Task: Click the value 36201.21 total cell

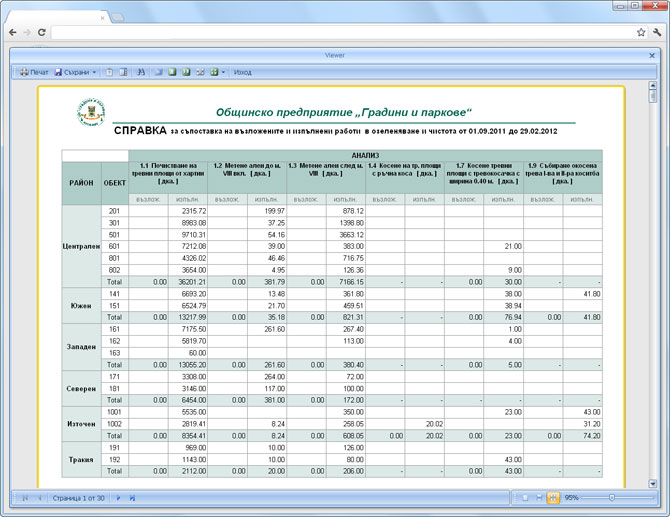Action: click(188, 282)
